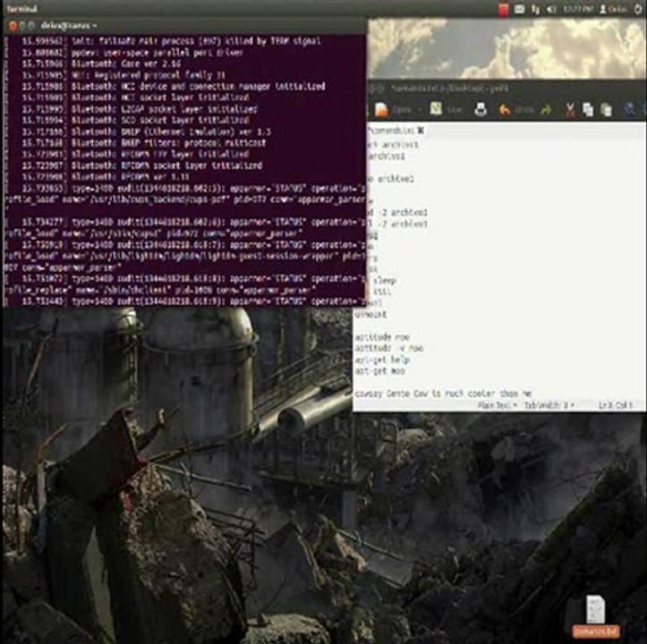Open the system gear menu in top panel
Viewport: 647px width, 644px height.
(639, 9)
